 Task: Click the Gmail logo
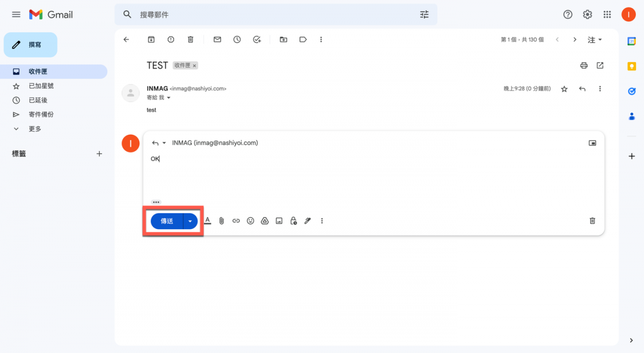51,14
